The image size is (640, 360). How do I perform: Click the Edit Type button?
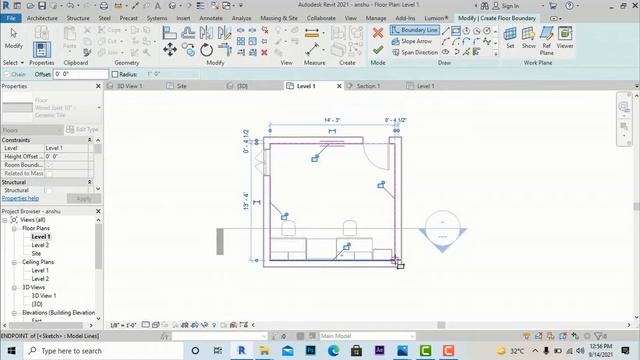click(x=82, y=129)
